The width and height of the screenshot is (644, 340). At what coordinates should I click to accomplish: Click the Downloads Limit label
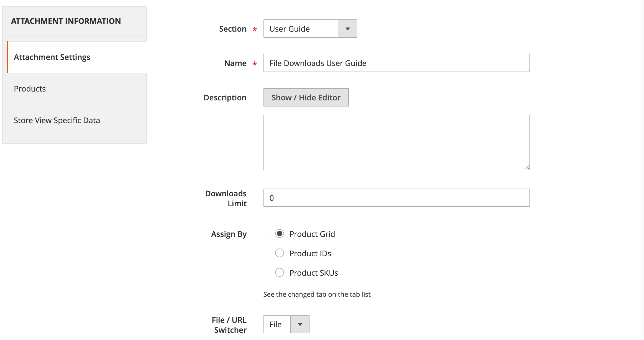click(226, 198)
